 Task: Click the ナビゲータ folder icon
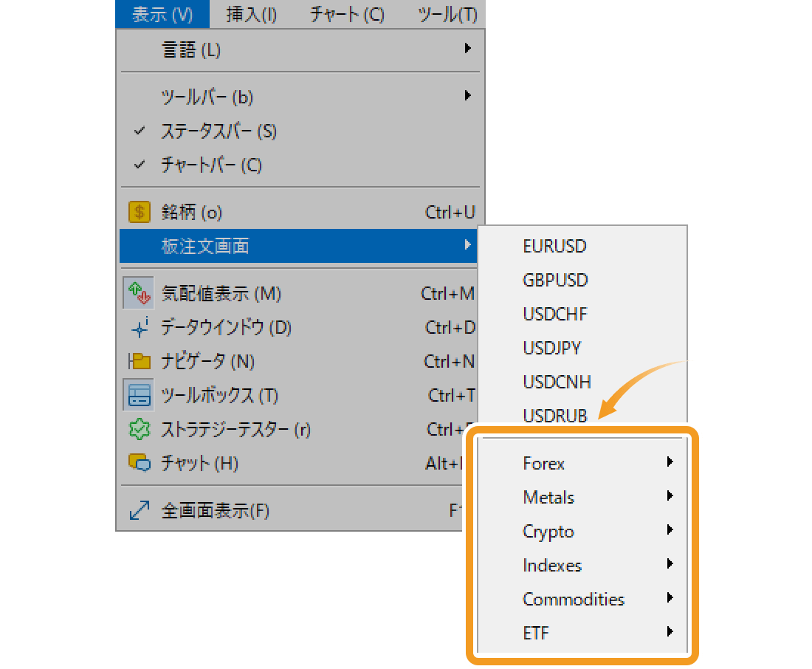pos(140,361)
